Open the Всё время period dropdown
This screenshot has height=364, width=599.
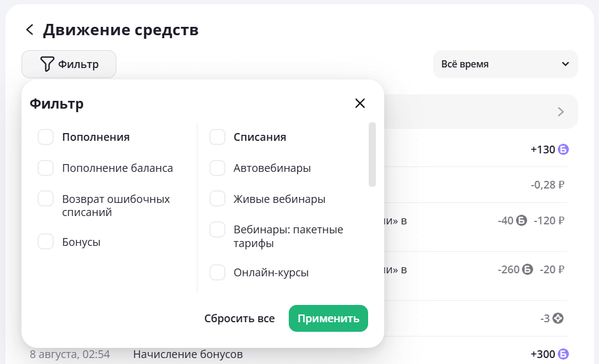(505, 64)
